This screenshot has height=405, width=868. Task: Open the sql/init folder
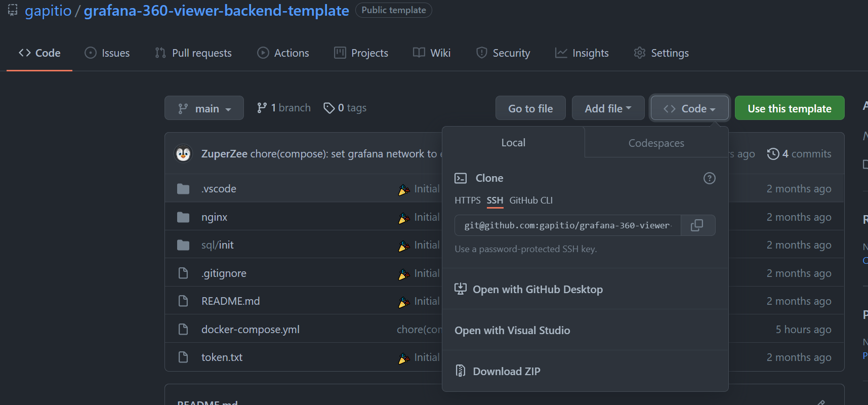[218, 245]
